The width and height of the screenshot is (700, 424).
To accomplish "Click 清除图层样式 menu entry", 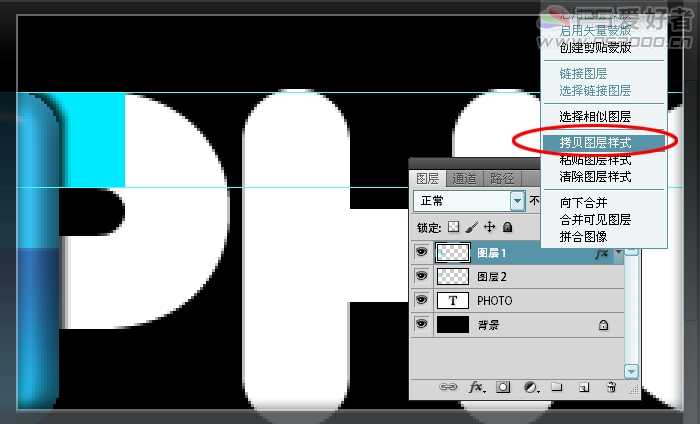I will click(595, 177).
